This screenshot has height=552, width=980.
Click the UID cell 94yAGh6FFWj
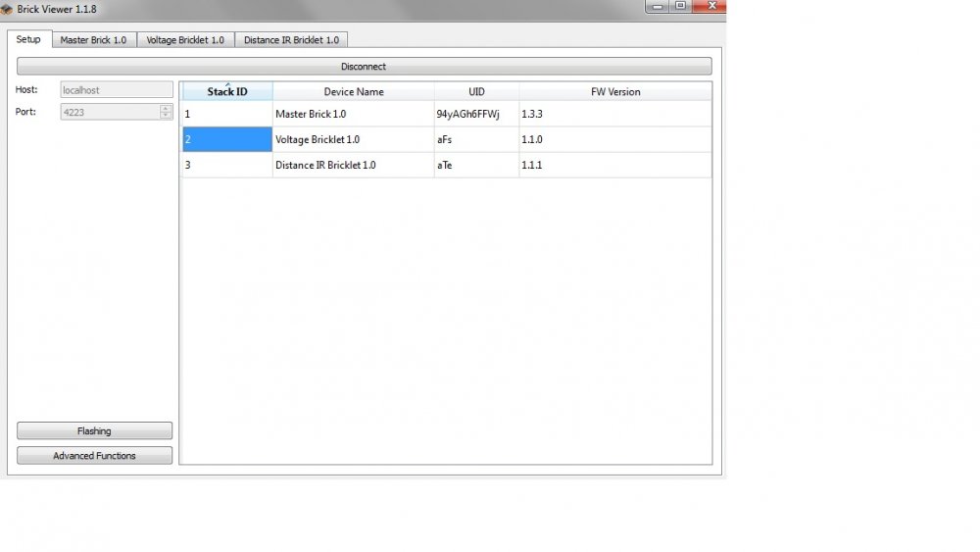tap(467, 115)
